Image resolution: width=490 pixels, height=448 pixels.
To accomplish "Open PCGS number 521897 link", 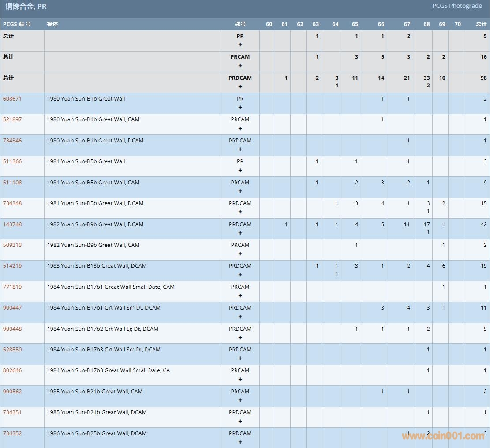I will (x=12, y=119).
